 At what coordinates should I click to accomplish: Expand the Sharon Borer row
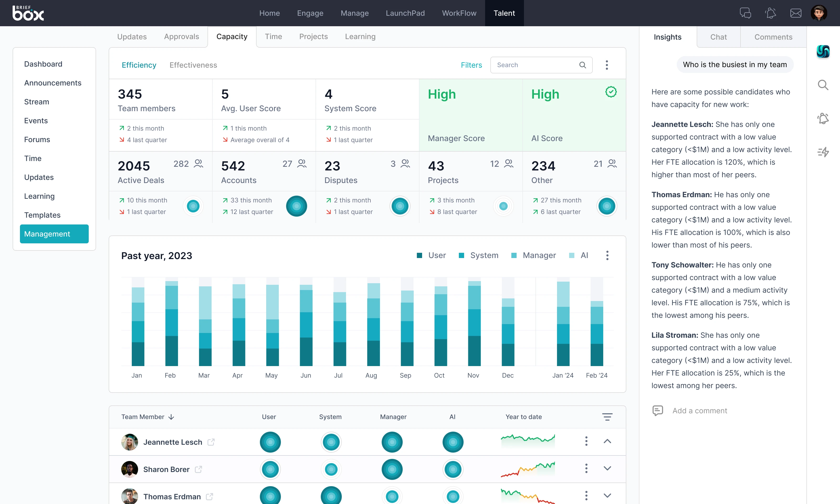pyautogui.click(x=607, y=468)
